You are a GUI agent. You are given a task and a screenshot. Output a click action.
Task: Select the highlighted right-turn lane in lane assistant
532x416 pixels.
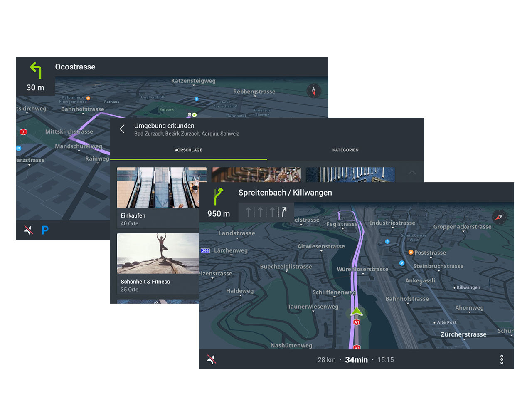pos(284,212)
